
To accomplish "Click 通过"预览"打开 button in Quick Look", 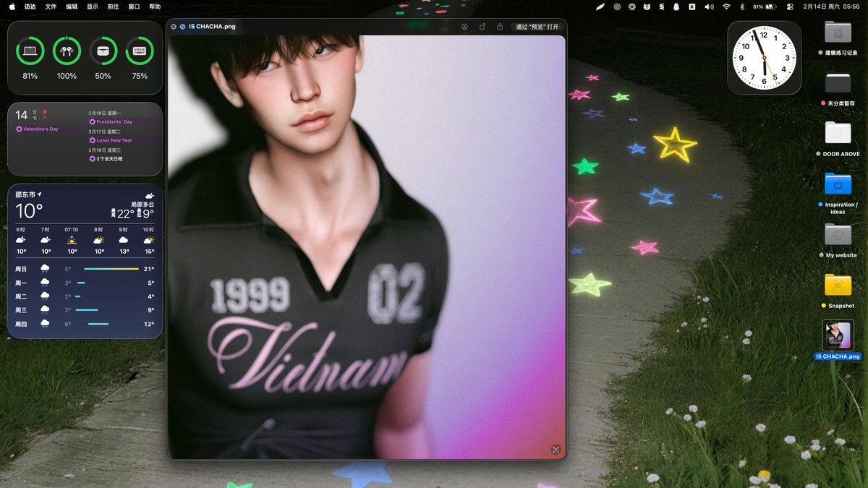I will 537,27.
